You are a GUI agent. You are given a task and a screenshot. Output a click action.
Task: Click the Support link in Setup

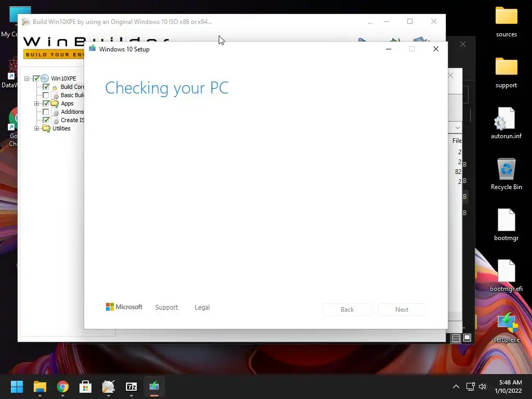[167, 308]
